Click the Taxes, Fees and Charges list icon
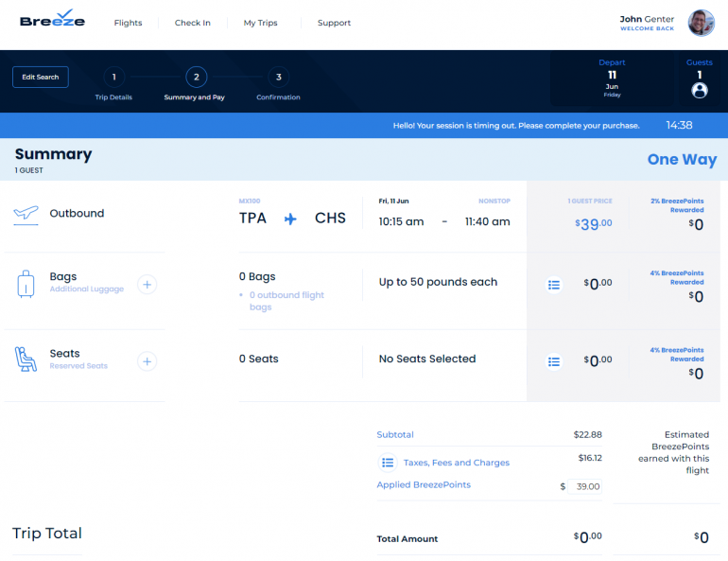The width and height of the screenshot is (728, 561). tap(388, 463)
